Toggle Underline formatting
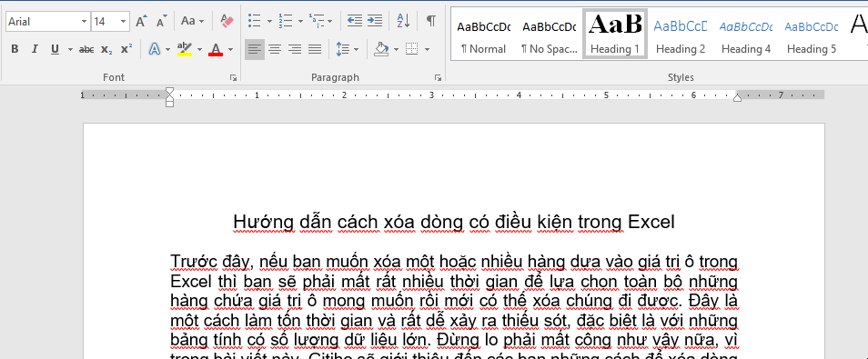 tap(55, 49)
